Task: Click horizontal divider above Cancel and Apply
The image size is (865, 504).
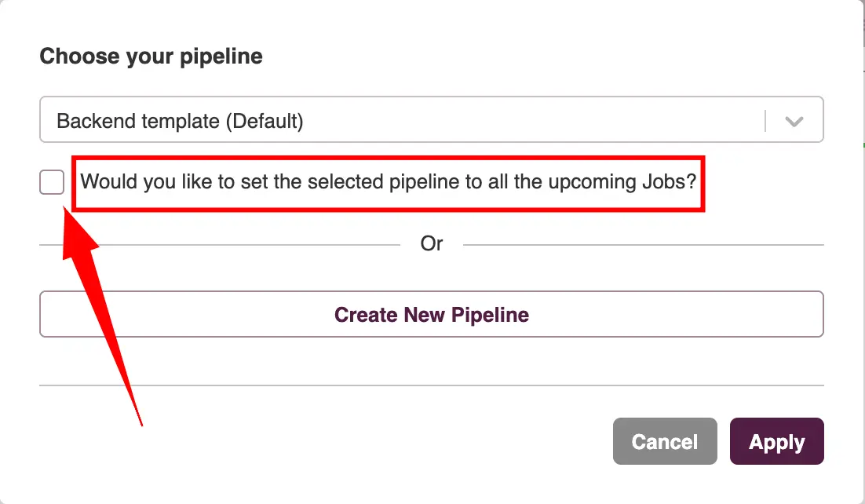Action: coord(431,385)
